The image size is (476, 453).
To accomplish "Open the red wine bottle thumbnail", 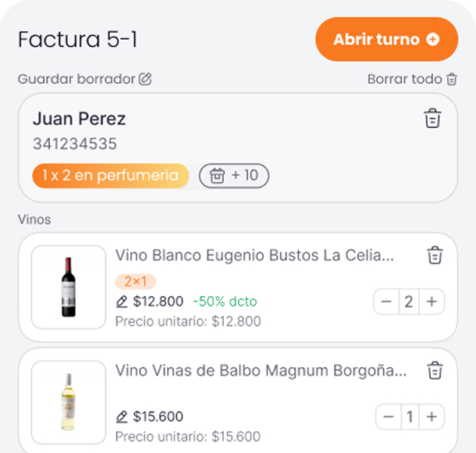I will point(69,287).
